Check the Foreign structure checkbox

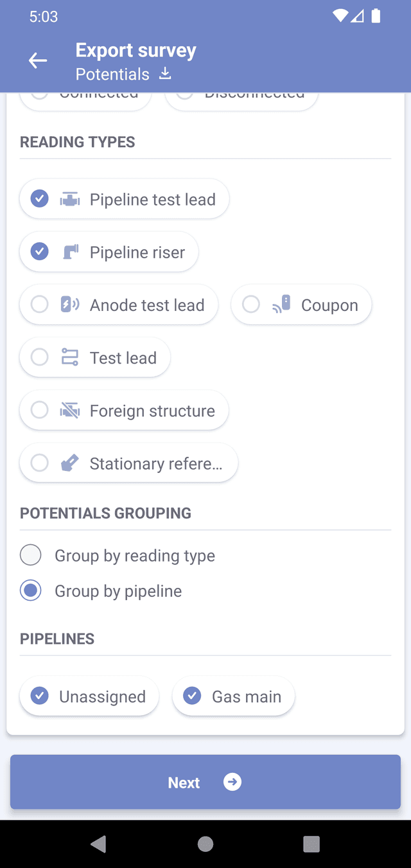[40, 410]
